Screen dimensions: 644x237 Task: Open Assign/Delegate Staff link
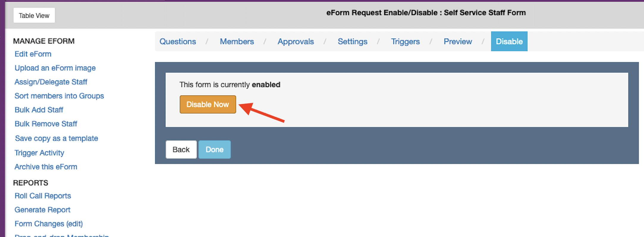click(51, 82)
